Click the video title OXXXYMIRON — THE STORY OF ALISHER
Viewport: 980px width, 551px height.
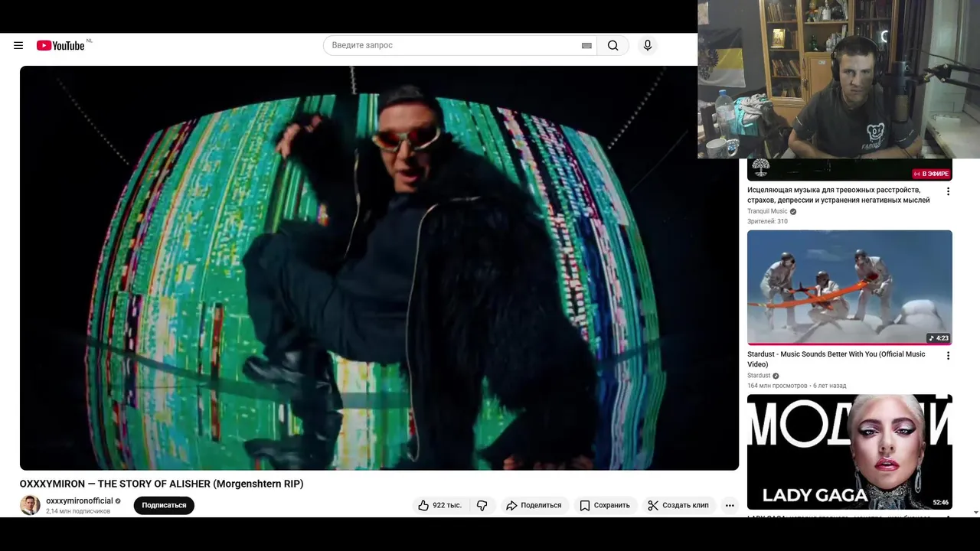coord(162,484)
